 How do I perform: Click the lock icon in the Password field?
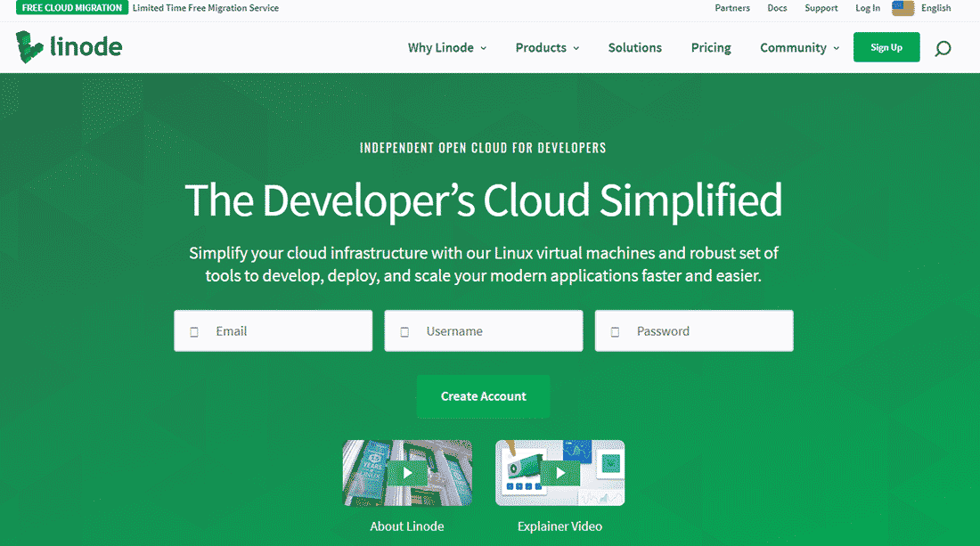(x=614, y=330)
